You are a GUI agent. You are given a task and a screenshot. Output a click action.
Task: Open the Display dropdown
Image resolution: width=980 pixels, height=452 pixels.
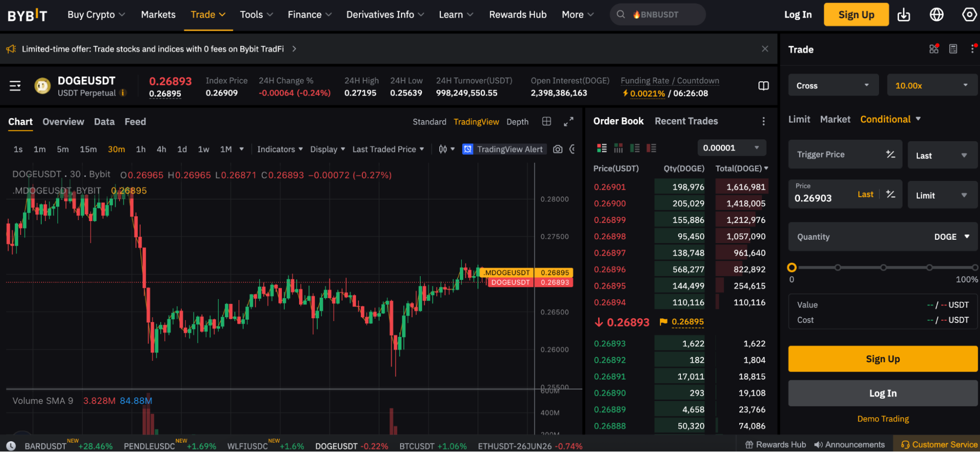pos(327,149)
